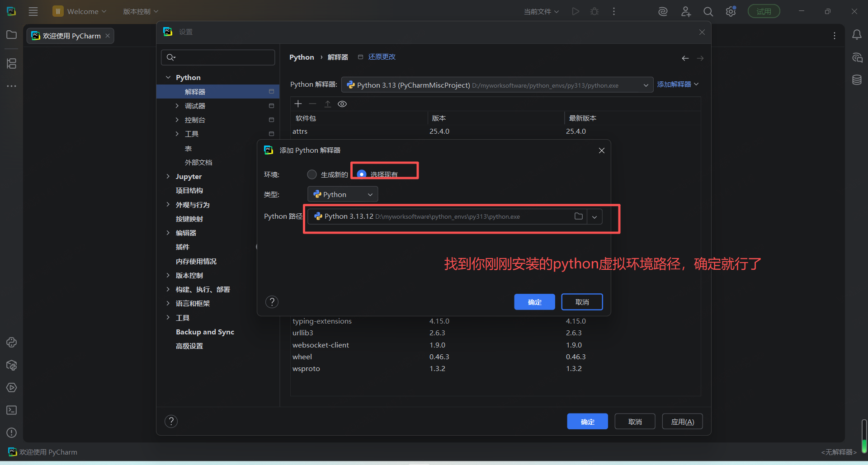Select the typing-extensions package row
This screenshot has width=868, height=465.
[495, 321]
